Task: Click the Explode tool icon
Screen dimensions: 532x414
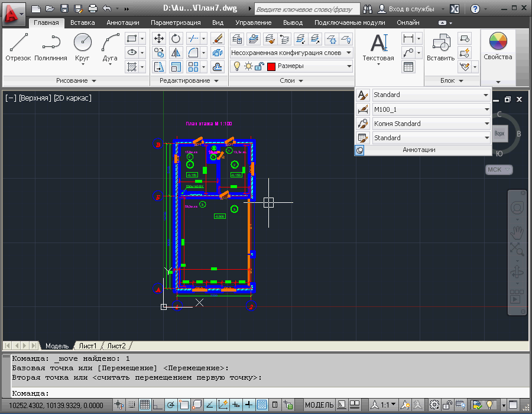Action: pyautogui.click(x=217, y=53)
